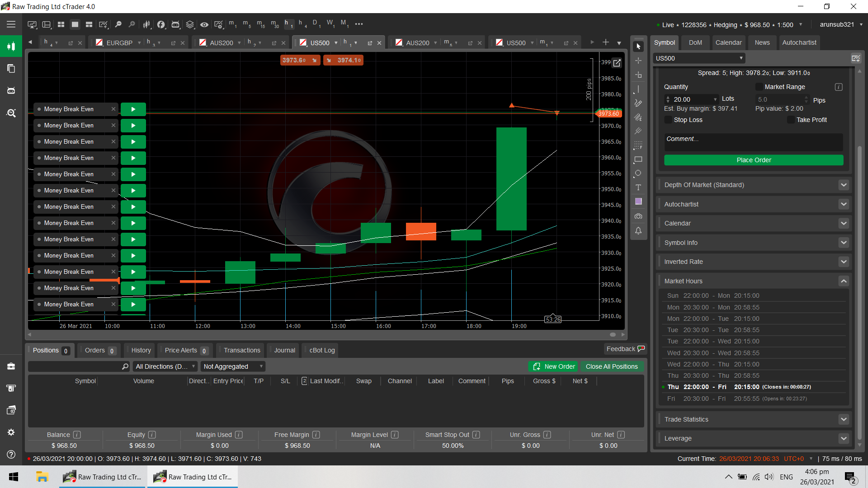Select the Fibonacci retracement tool
Viewport: 868px width, 488px height.
tap(638, 145)
